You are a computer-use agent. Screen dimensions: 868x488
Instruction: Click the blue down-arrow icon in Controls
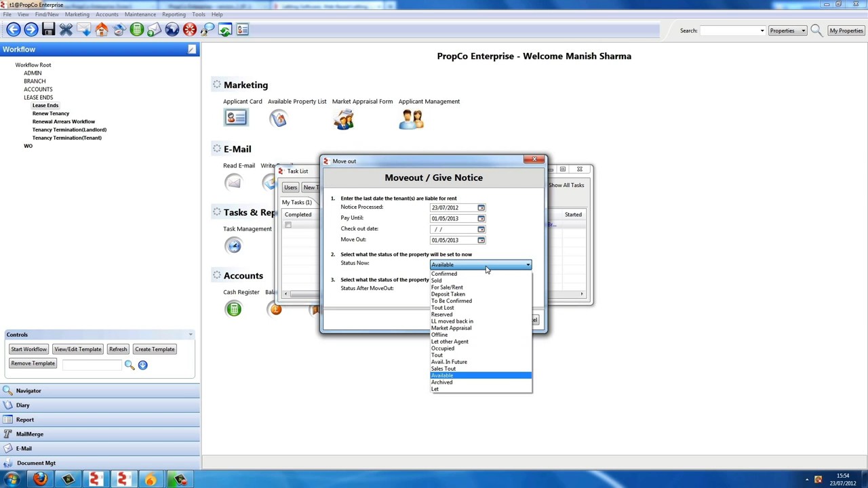pyautogui.click(x=142, y=365)
